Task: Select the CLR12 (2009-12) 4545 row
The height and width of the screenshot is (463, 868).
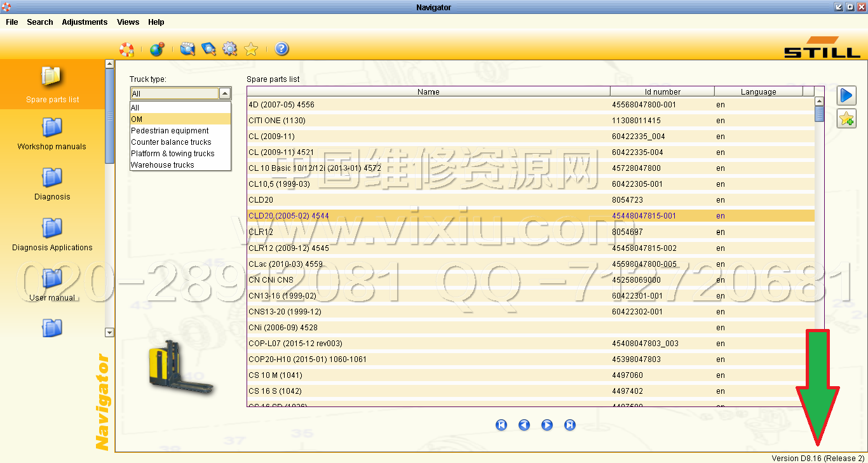Action: coord(288,248)
